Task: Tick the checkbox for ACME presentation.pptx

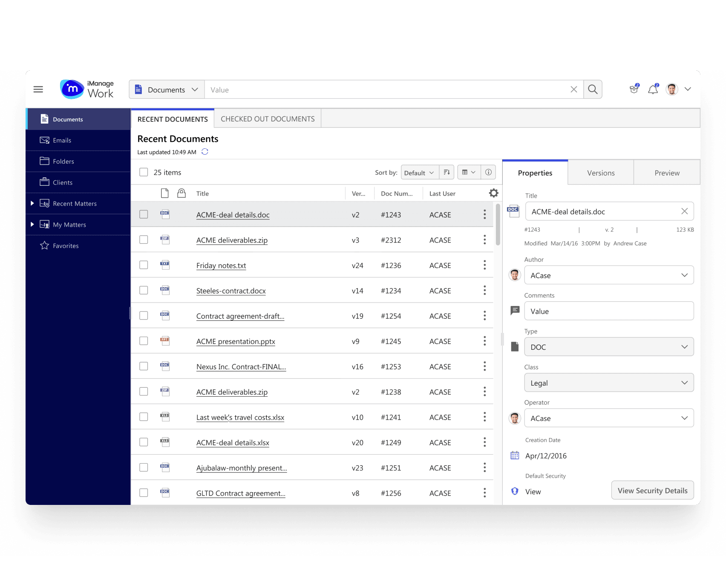Action: pos(144,341)
